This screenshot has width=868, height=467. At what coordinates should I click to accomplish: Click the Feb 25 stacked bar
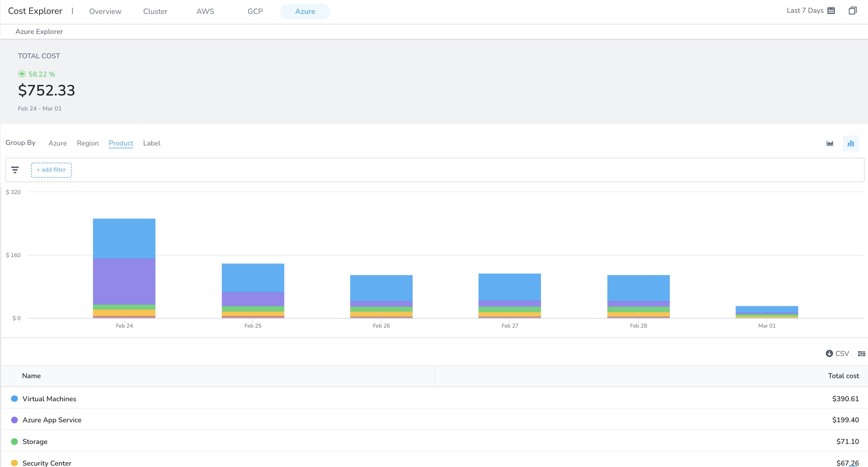point(253,291)
